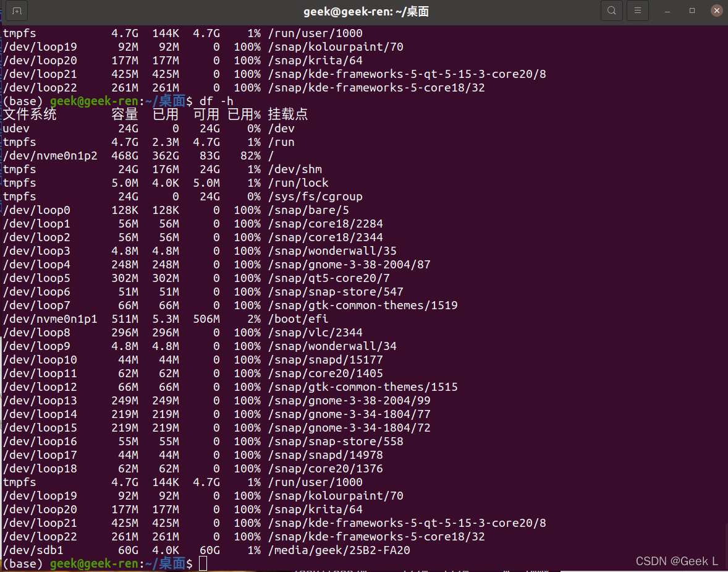Click the /snap/qt5-core20/7 mount path
728x572 pixels.
tap(329, 278)
